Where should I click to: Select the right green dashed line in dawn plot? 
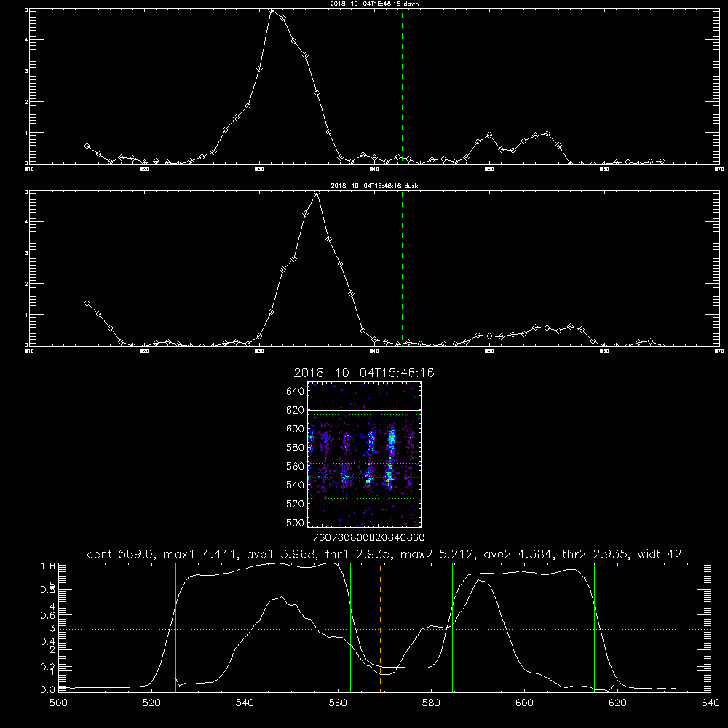(402, 86)
